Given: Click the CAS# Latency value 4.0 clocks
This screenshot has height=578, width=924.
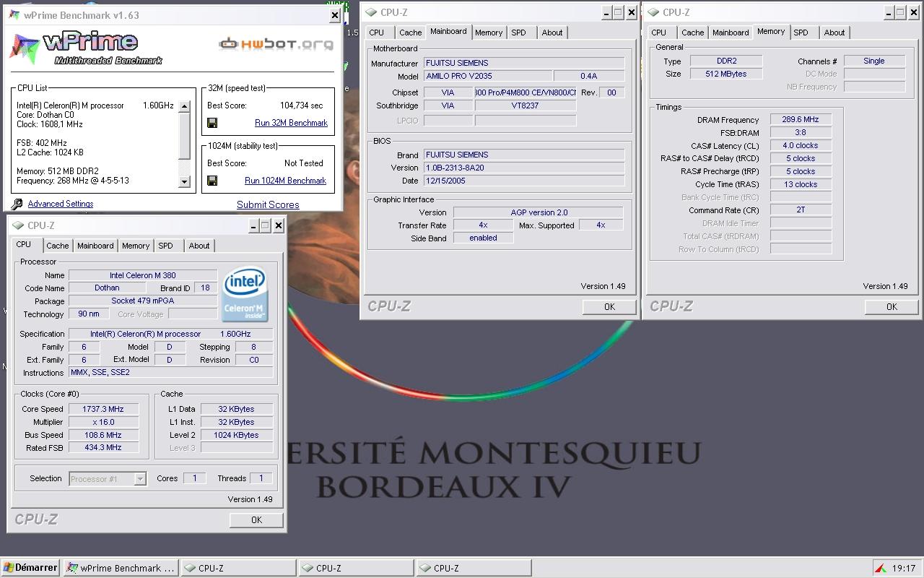Looking at the screenshot, I should click(x=801, y=145).
